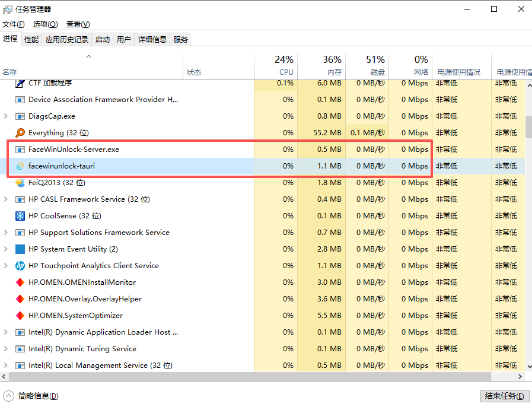The width and height of the screenshot is (532, 410).
Task: Click the Intel Dynamic Application Loader icon
Action: click(20, 333)
